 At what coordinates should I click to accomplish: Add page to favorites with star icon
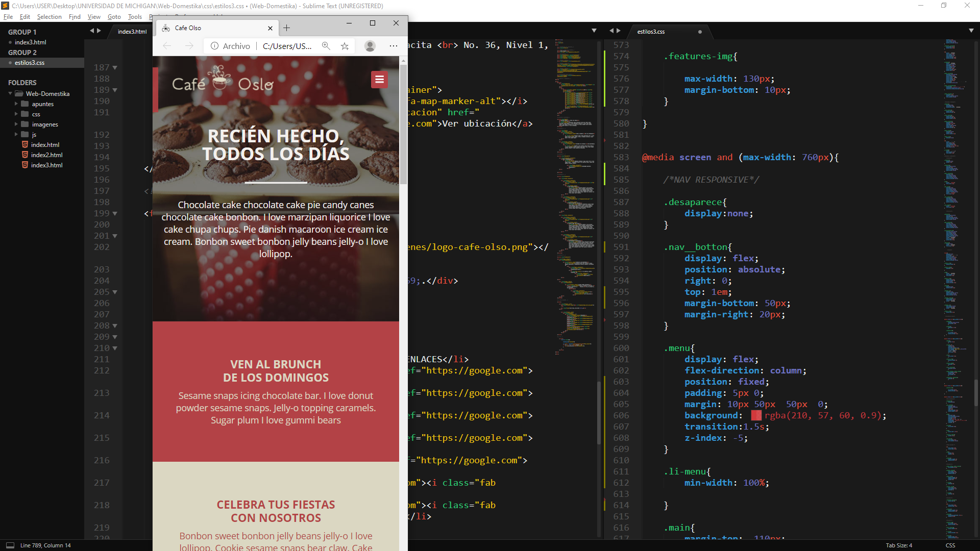coord(345,46)
